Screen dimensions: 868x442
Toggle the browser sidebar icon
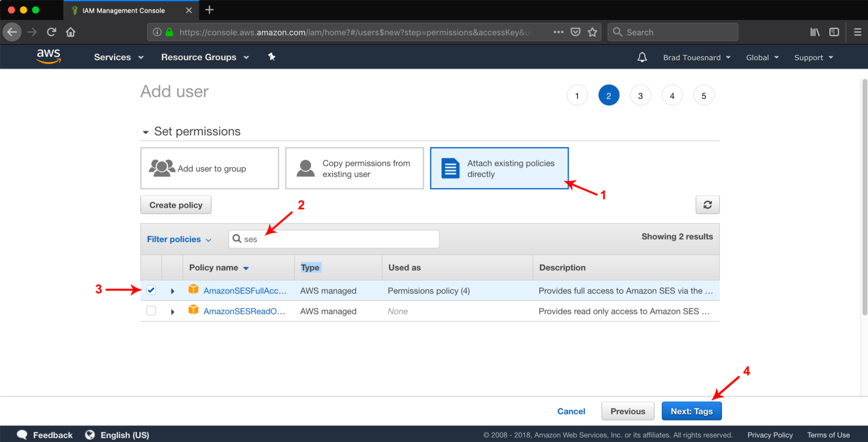[x=834, y=32]
